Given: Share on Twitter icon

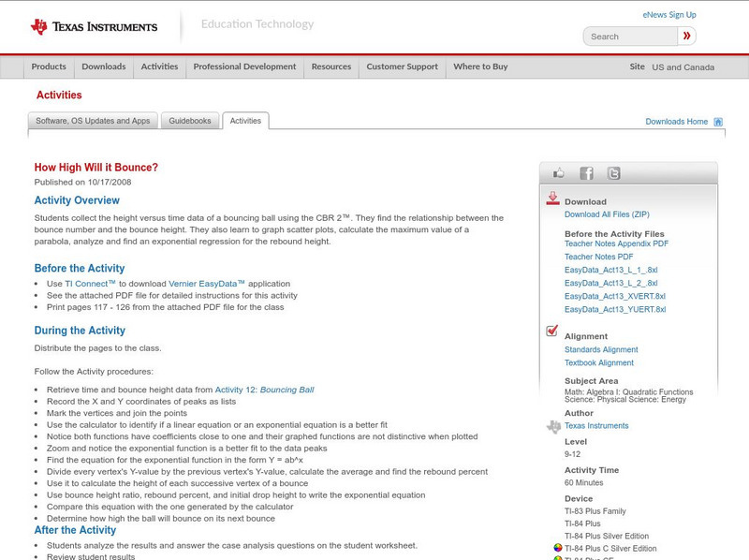Looking at the screenshot, I should pyautogui.click(x=613, y=173).
